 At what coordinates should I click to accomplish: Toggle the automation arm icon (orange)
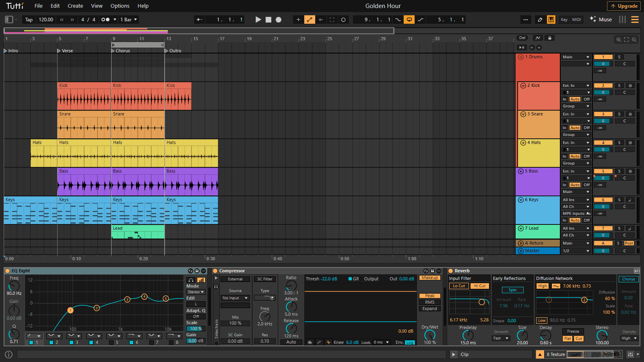click(x=310, y=19)
